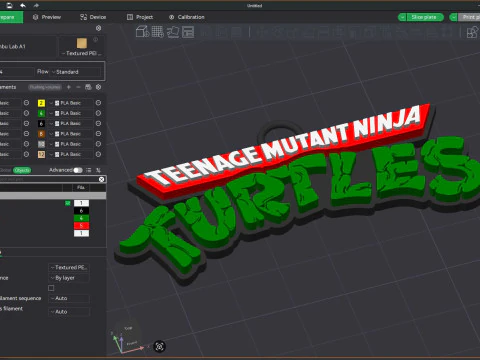The width and height of the screenshot is (480, 360).
Task: Click the icon right of compare presets
Action: click(x=98, y=170)
